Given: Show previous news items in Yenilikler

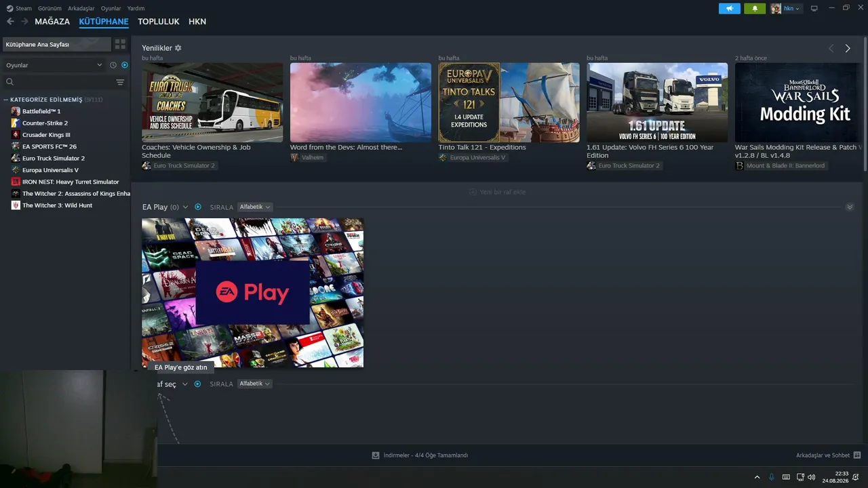Looking at the screenshot, I should [831, 48].
